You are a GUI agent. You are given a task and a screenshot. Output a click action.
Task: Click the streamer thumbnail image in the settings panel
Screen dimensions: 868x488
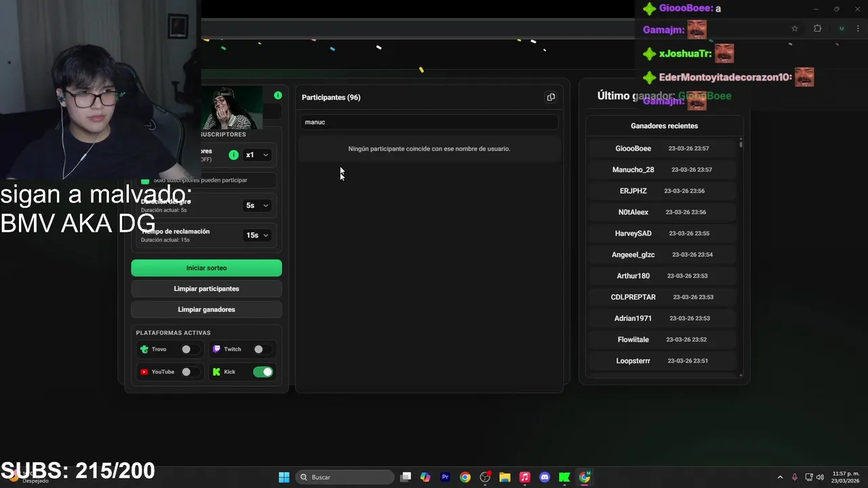[231, 108]
